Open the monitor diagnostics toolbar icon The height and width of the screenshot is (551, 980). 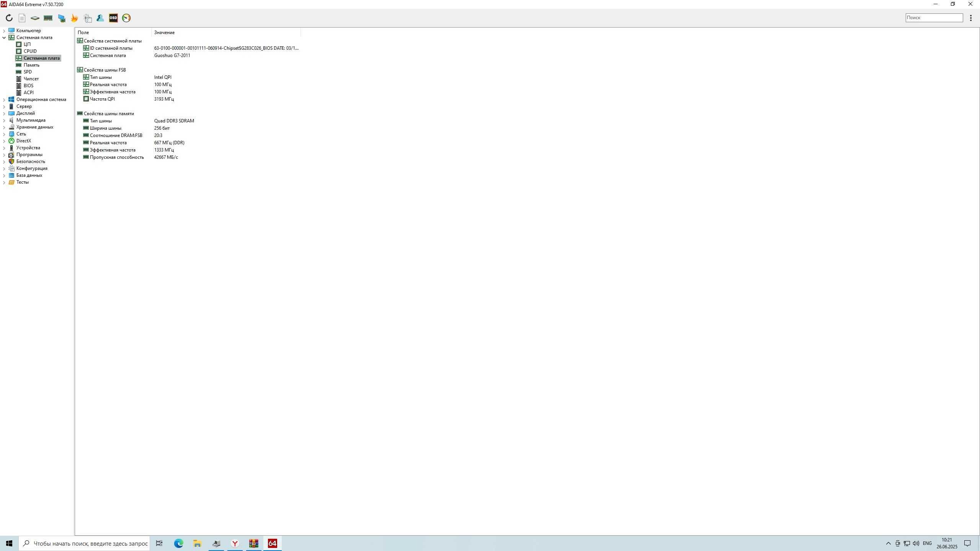click(x=61, y=18)
